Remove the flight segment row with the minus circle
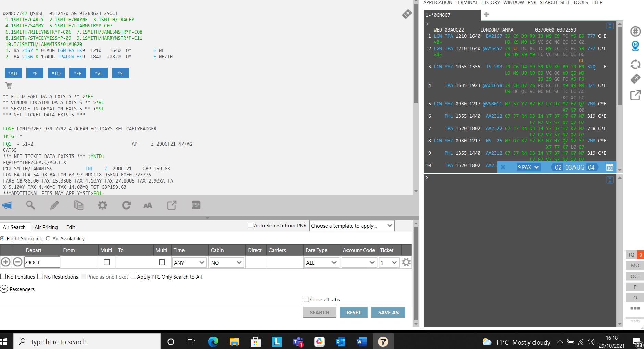 tap(17, 262)
